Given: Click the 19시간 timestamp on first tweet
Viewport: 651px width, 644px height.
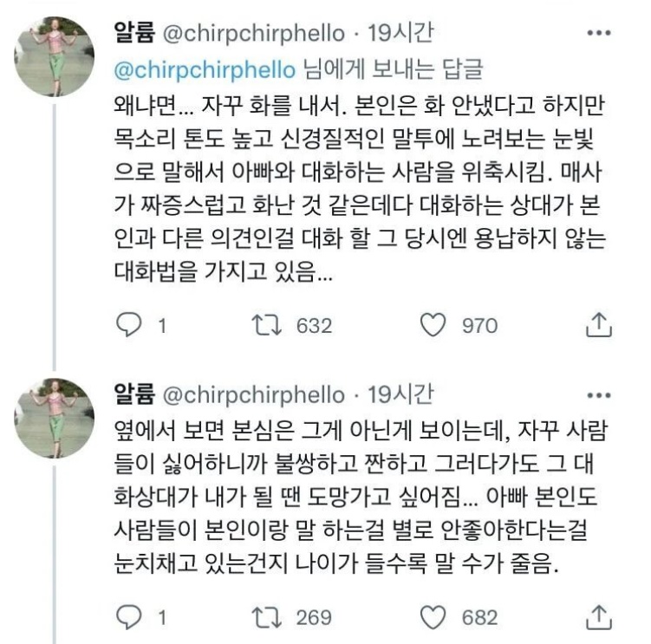Looking at the screenshot, I should [401, 32].
